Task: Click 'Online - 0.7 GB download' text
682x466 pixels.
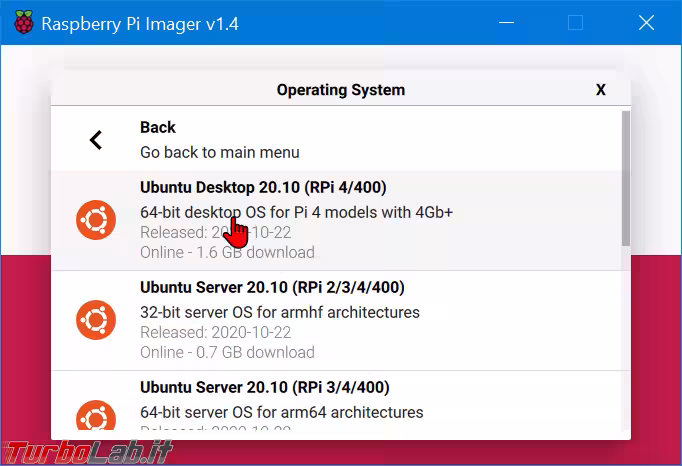Action: [227, 352]
